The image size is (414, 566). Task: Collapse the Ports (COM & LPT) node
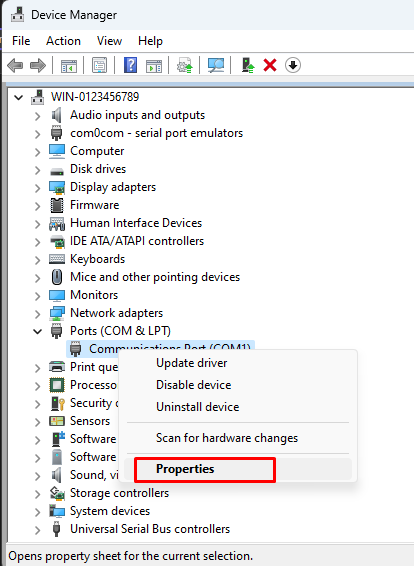click(37, 331)
